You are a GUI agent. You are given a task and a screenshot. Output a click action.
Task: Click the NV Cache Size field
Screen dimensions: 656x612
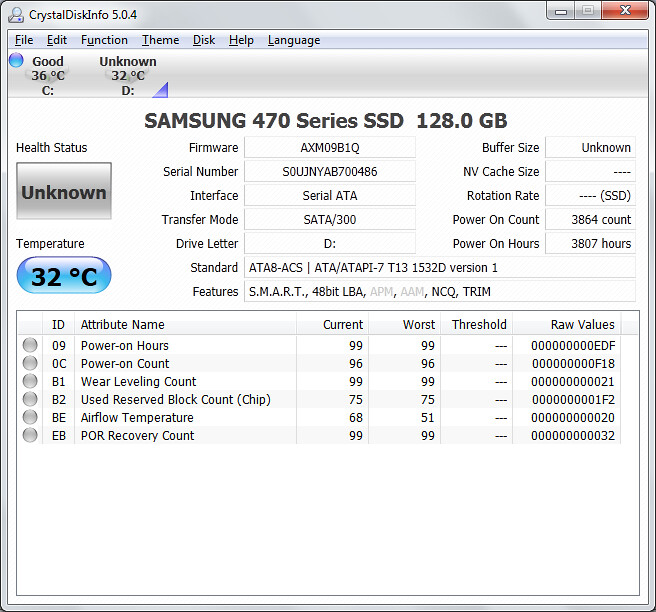tap(590, 172)
